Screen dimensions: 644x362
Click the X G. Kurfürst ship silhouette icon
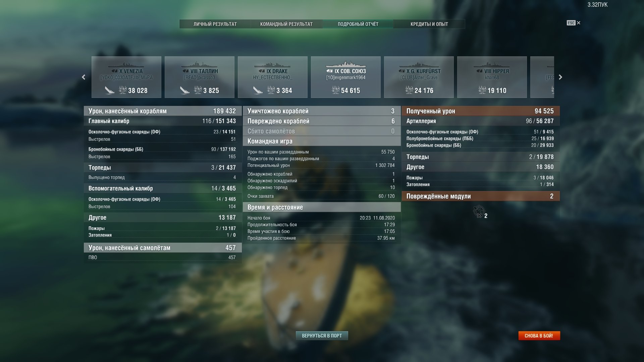point(419,65)
